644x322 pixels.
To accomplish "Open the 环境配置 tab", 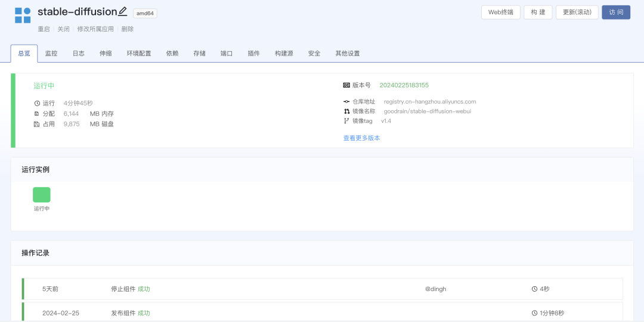I will point(139,54).
